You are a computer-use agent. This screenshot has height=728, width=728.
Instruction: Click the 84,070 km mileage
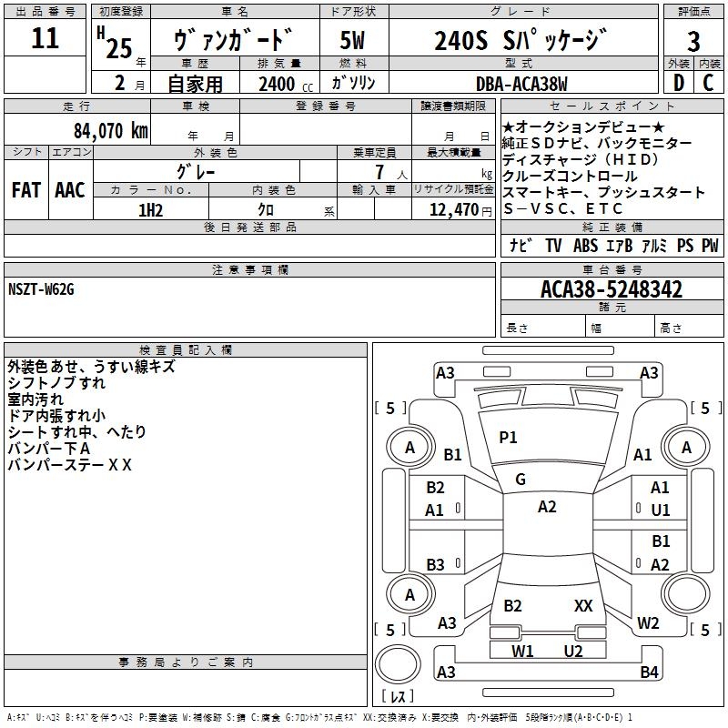[x=111, y=130]
